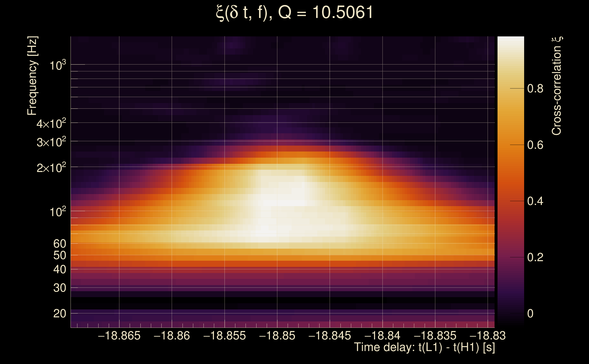Click the 20 Hz frequency tick label
This screenshot has height=364, width=589.
pyautogui.click(x=60, y=313)
